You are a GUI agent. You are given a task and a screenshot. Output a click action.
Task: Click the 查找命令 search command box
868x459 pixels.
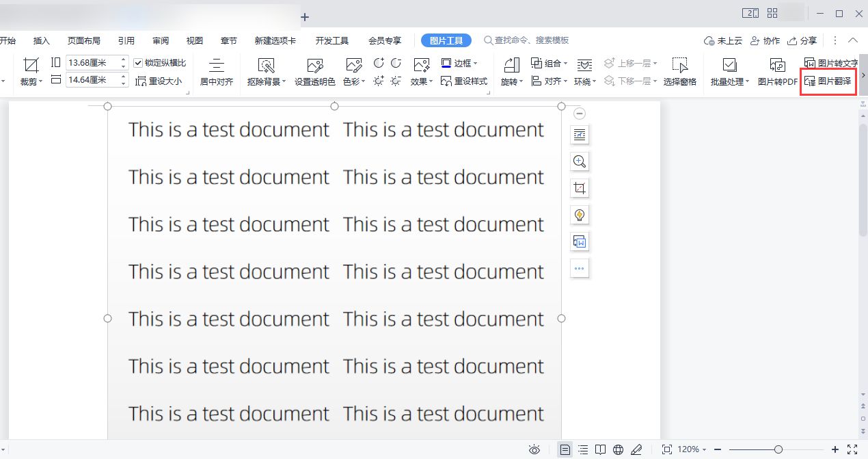[x=527, y=40]
